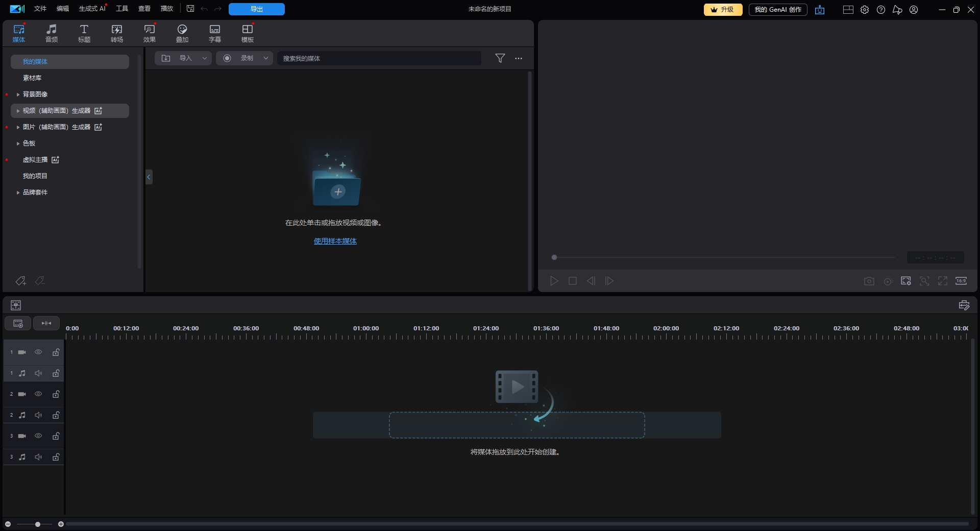Open the timeline track manager icon
Image resolution: width=980 pixels, height=531 pixels.
click(x=18, y=324)
